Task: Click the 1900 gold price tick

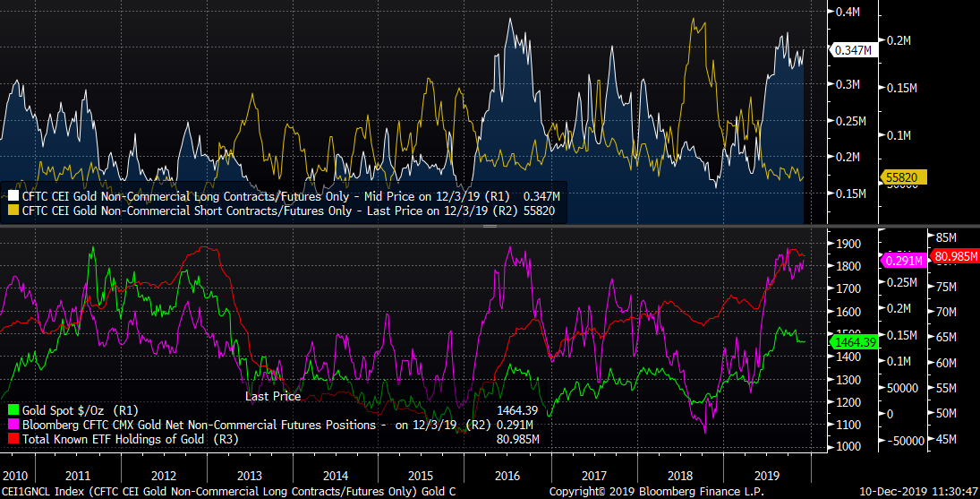Action: pos(848,244)
